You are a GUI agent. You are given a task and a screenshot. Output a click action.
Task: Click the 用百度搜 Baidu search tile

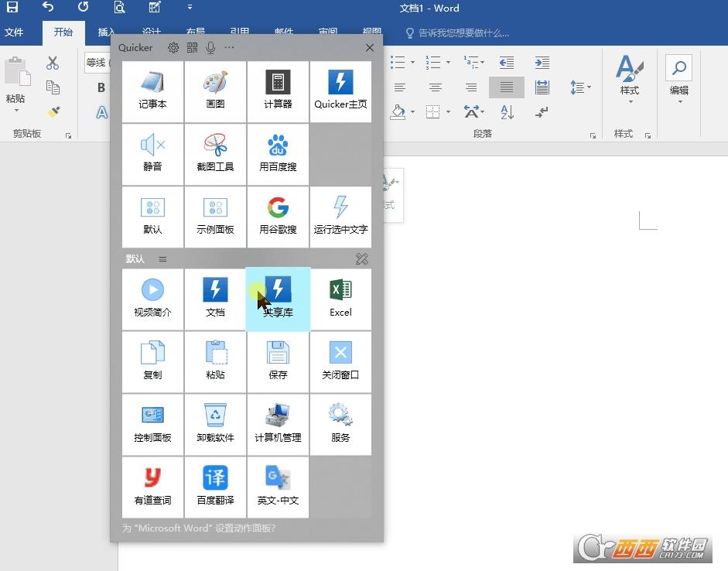click(x=278, y=155)
